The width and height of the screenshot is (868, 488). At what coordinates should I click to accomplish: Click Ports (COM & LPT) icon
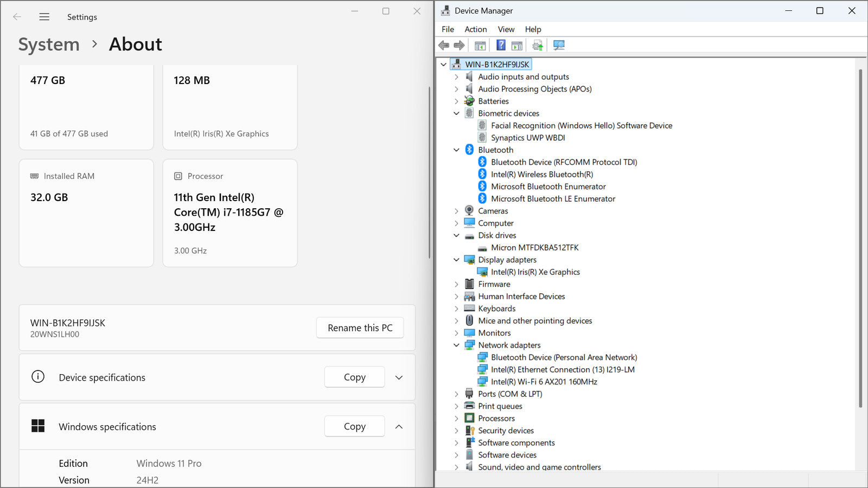469,394
